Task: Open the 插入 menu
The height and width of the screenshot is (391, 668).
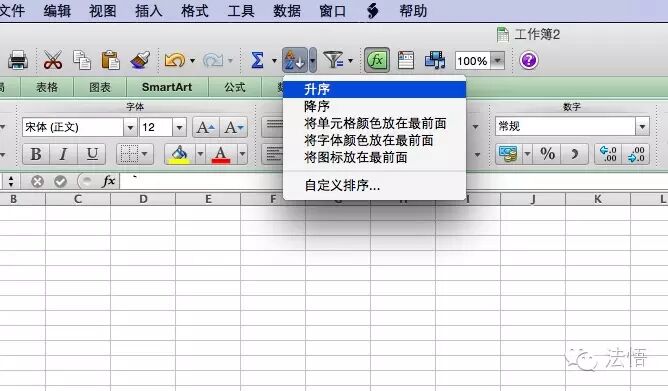Action: coord(149,11)
